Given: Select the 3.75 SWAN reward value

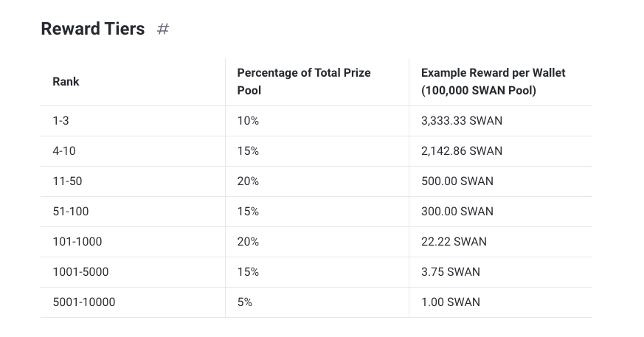Looking at the screenshot, I should click(451, 271).
